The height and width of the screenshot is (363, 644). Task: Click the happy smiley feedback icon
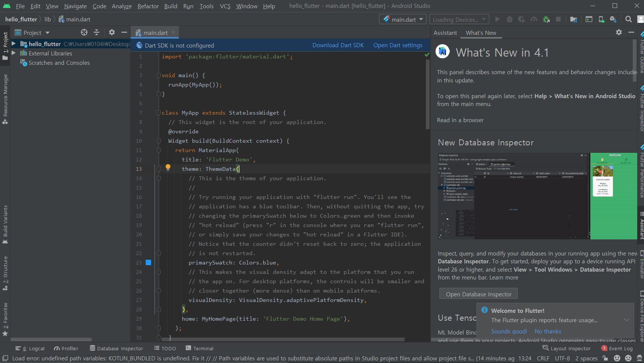click(x=617, y=358)
